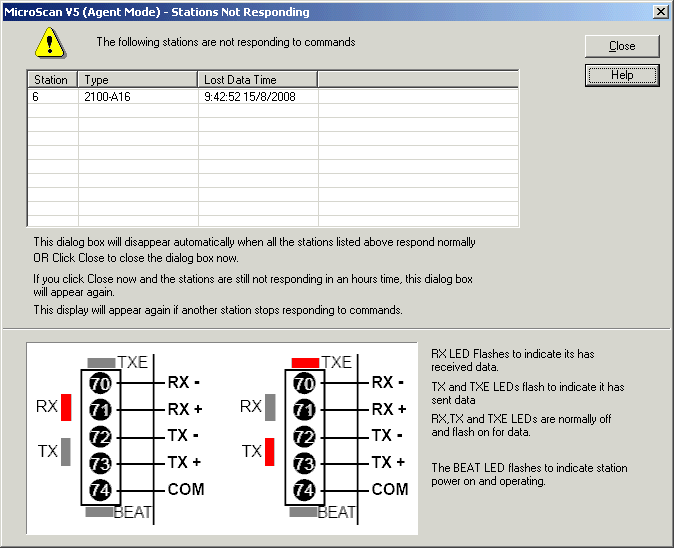
Task: Click terminal 73 in right diagram
Action: click(304, 463)
